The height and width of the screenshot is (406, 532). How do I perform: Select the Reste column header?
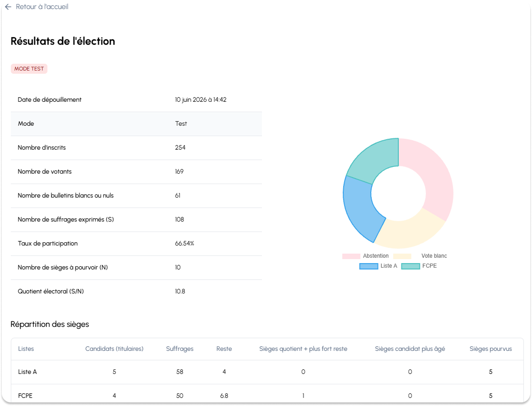[x=224, y=349]
